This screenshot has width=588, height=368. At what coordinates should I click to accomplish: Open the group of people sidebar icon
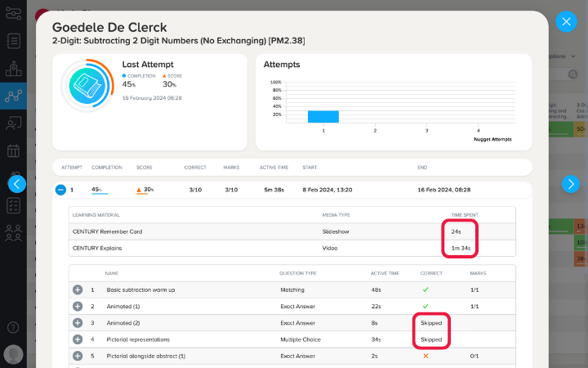(x=13, y=233)
